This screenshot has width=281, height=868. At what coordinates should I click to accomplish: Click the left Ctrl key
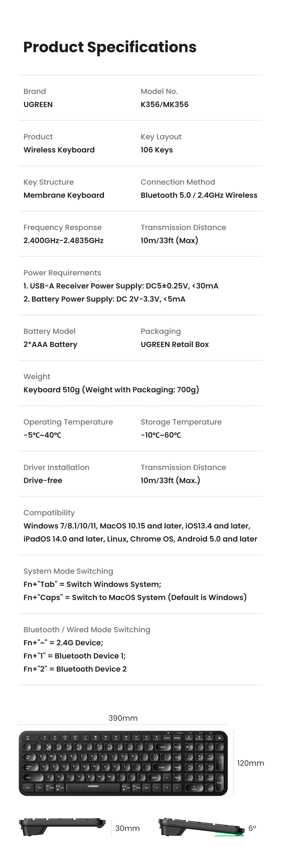coord(28,788)
